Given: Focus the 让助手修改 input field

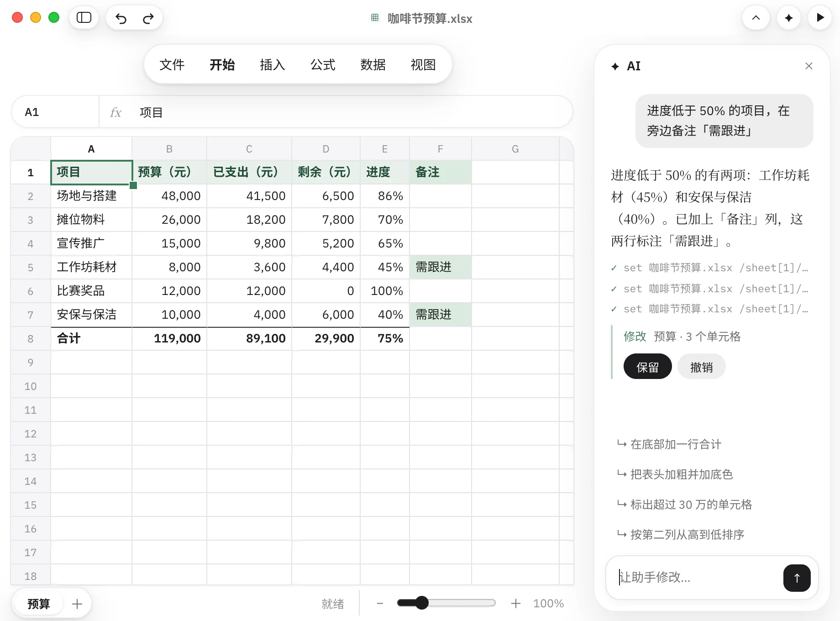Looking at the screenshot, I should click(x=698, y=578).
